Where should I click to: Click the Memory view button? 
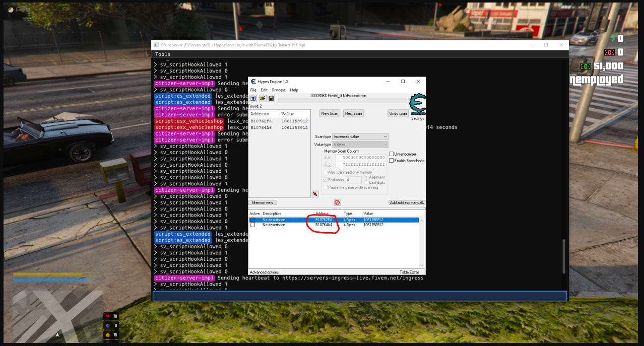point(263,202)
